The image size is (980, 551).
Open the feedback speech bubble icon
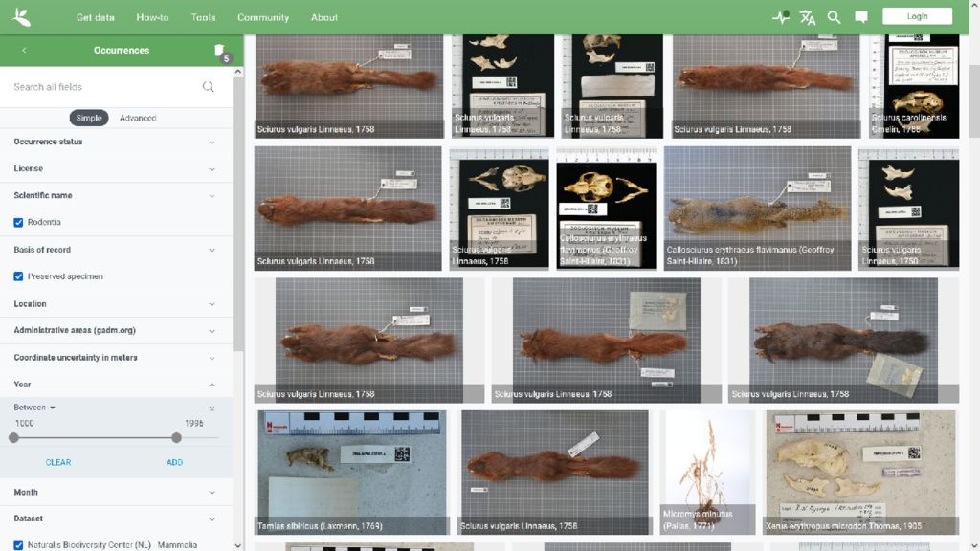pos(861,17)
